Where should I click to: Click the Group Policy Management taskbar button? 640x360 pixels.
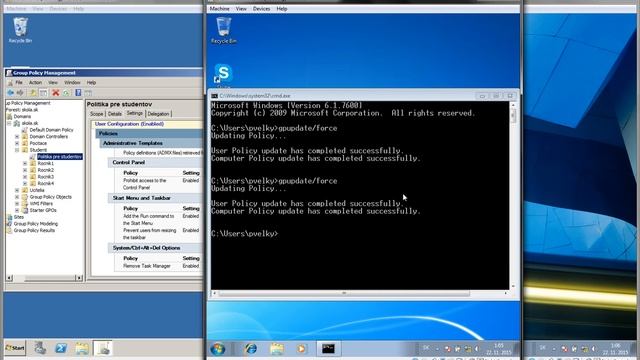[x=103, y=348]
